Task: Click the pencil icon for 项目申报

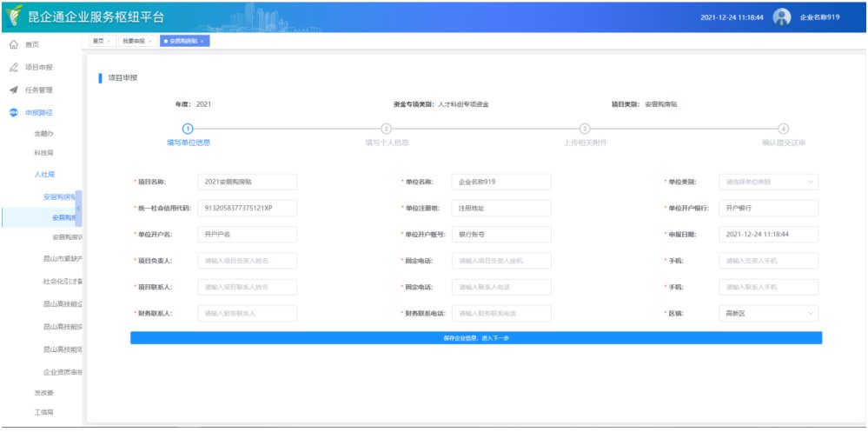Action: click(13, 68)
